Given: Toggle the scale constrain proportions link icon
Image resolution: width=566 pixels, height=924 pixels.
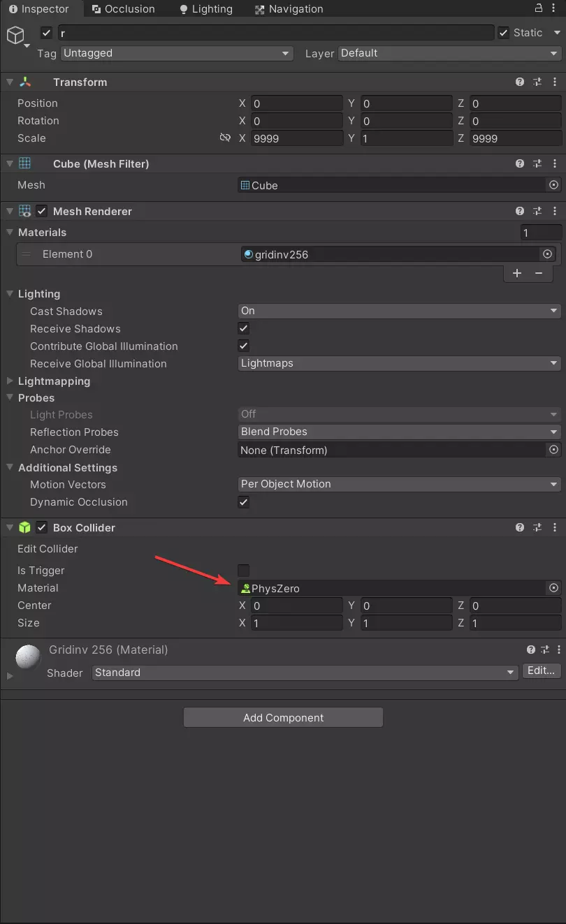Looking at the screenshot, I should [x=225, y=138].
